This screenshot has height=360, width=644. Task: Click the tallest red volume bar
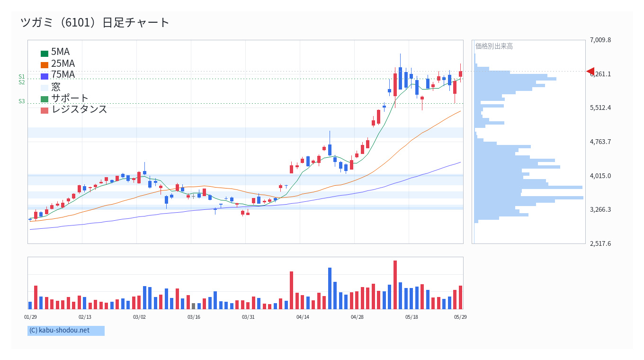pos(395,285)
